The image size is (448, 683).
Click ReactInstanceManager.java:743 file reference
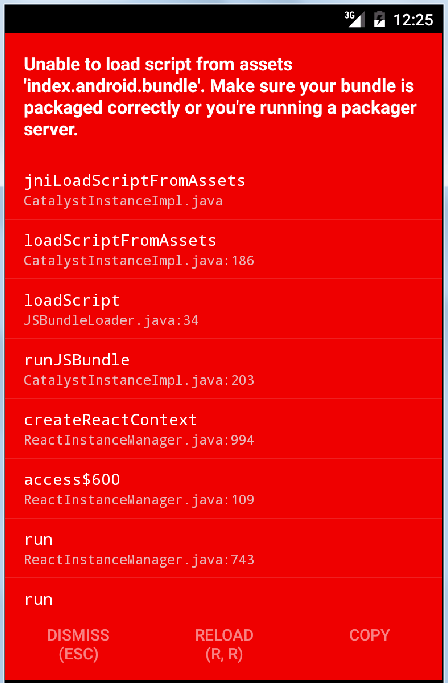tap(139, 559)
